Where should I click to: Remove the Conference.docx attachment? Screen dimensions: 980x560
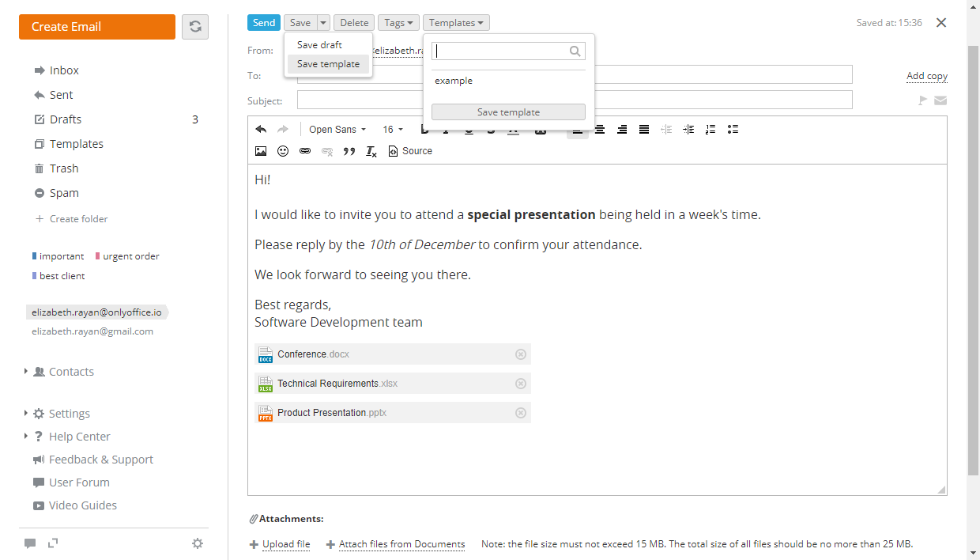(520, 354)
